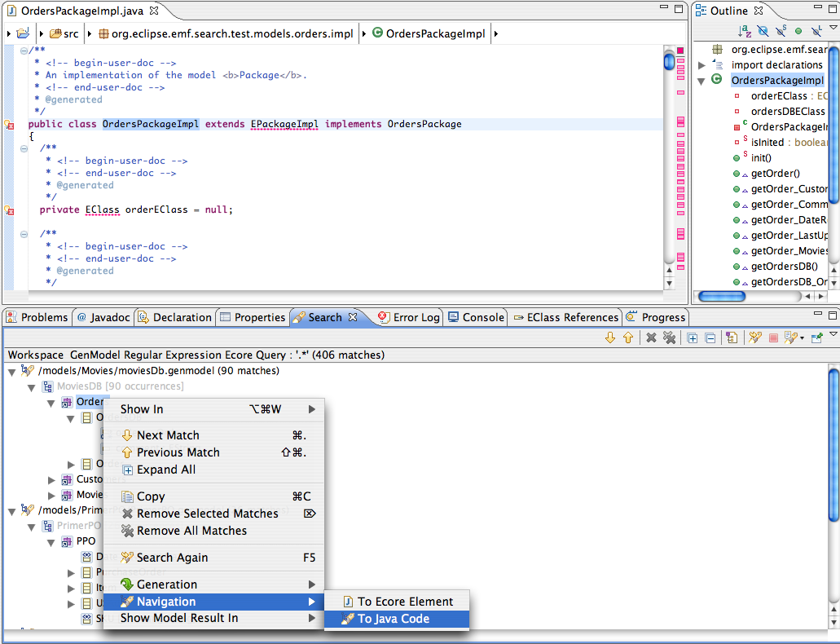The height and width of the screenshot is (644, 840).
Task: Collapse MoviesDB occurrences node
Action: [32, 387]
